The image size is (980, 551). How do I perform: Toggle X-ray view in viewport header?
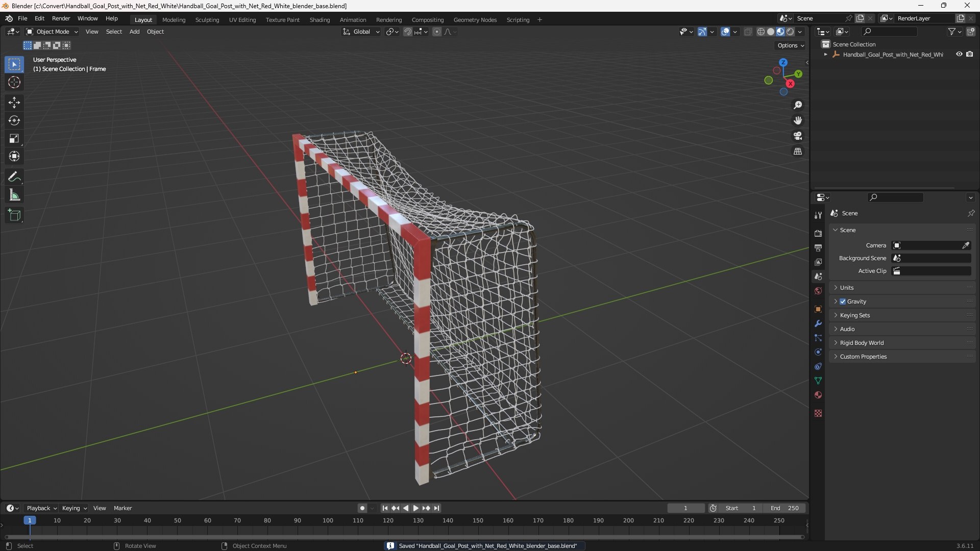(x=748, y=32)
